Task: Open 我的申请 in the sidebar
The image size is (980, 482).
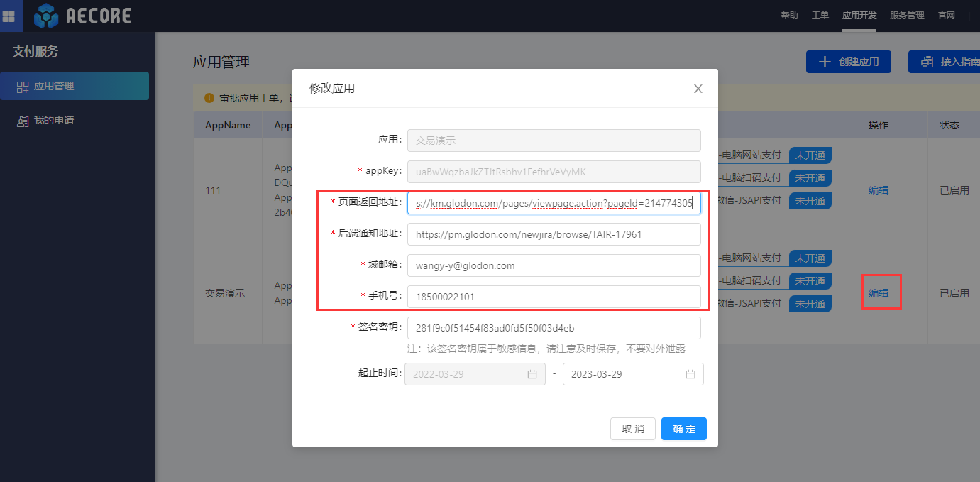Action: point(54,120)
